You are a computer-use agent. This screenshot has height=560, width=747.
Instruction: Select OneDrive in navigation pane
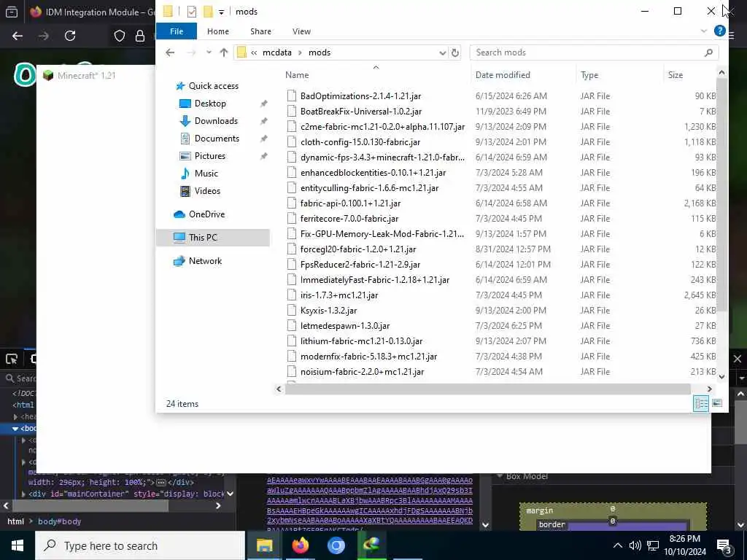click(x=206, y=214)
